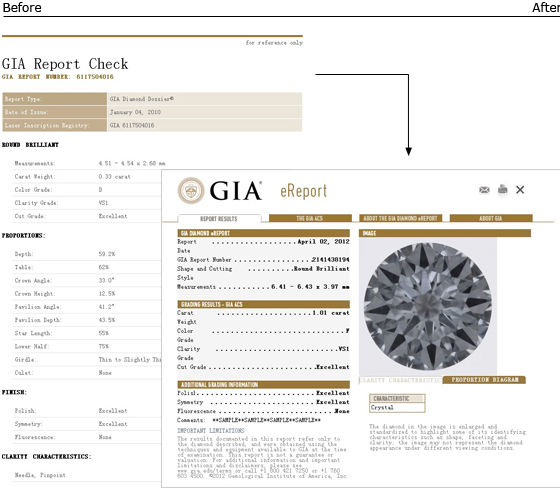Click eReport number 2141438194
560x489 pixels.
tap(330, 260)
